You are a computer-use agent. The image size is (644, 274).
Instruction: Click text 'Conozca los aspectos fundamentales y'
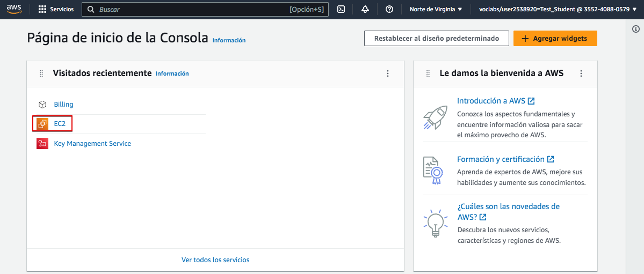(x=516, y=114)
